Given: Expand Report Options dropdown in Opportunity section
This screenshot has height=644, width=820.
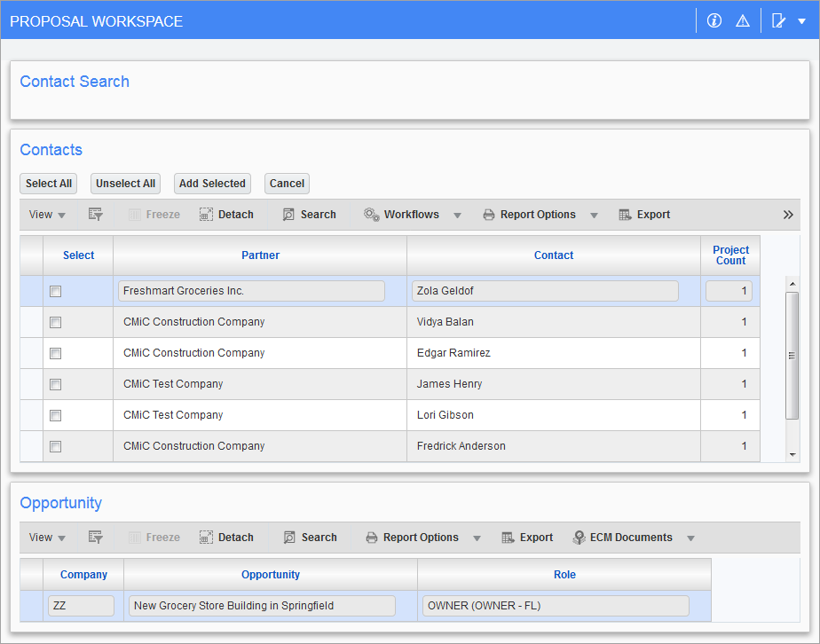Looking at the screenshot, I should coord(477,537).
